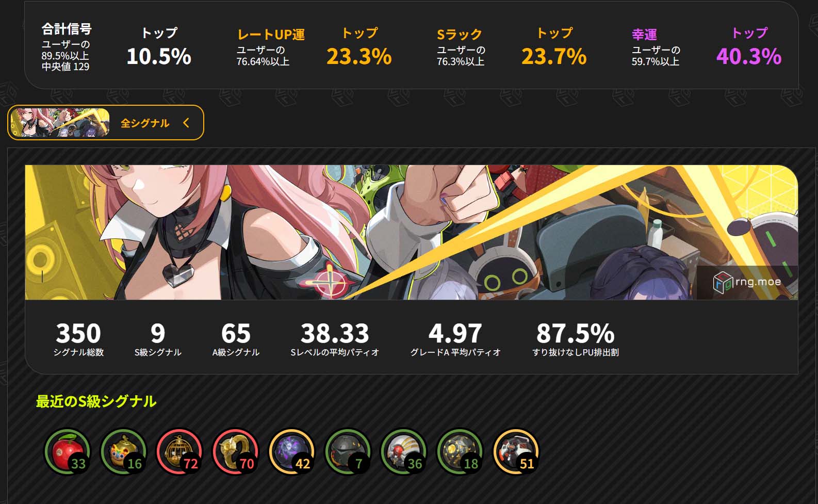The image size is (818, 504).
Task: Click the 350 シグナル総数 counter
Action: (78, 339)
